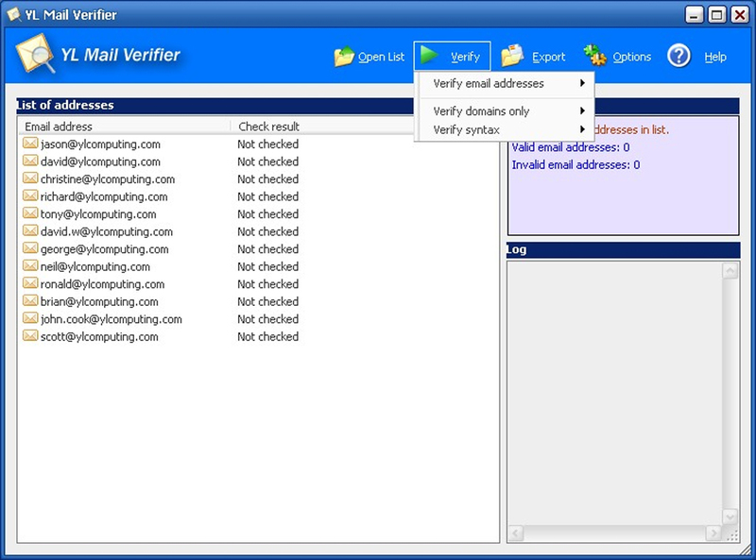Close the YL Mail Verifier window
The image size is (756, 560).
click(740, 15)
